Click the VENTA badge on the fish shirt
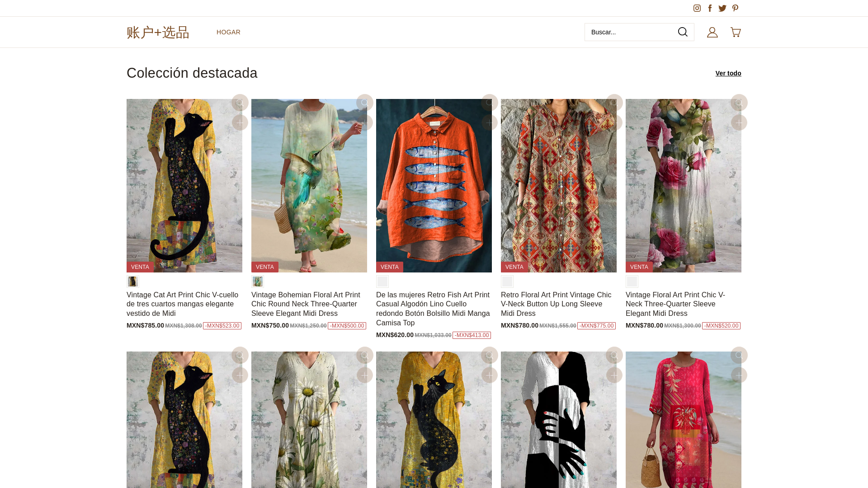868x488 pixels. point(390,267)
